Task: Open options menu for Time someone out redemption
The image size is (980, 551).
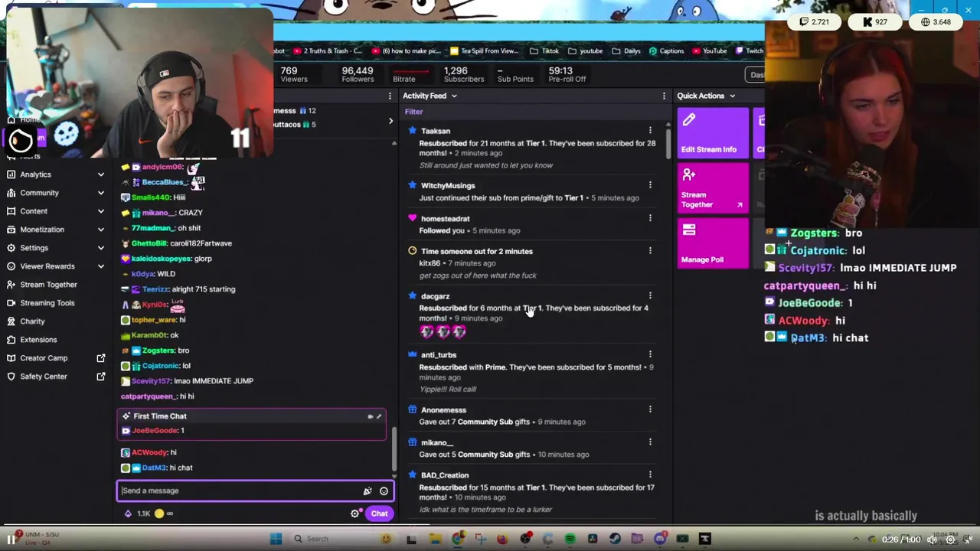Action: tap(650, 250)
